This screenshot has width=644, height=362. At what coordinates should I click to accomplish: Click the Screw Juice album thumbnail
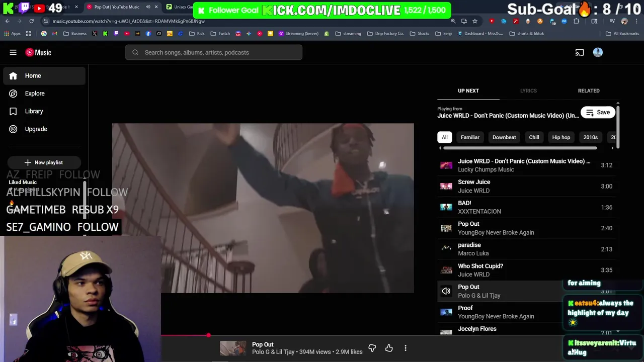[446, 186]
